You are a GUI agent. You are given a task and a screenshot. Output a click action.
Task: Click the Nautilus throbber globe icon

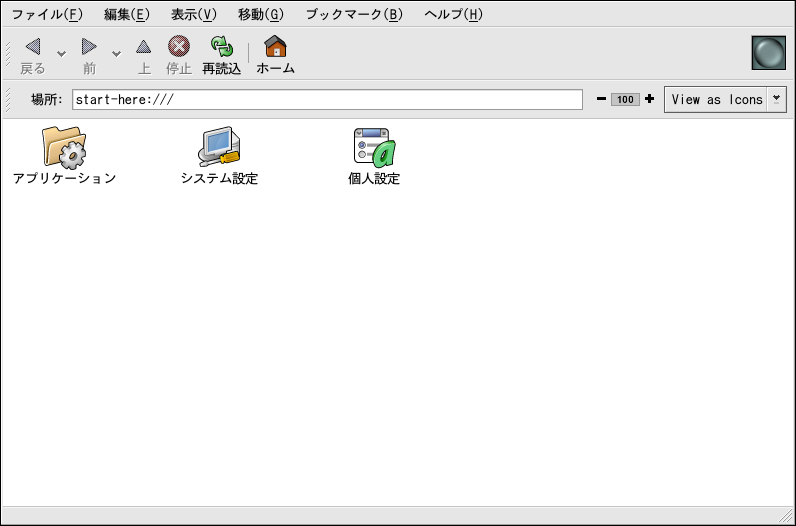(x=768, y=53)
